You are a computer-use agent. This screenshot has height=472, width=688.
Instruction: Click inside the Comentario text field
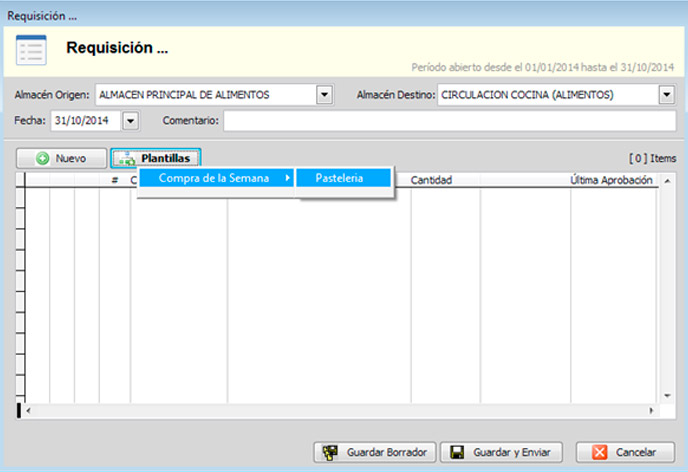pyautogui.click(x=448, y=121)
